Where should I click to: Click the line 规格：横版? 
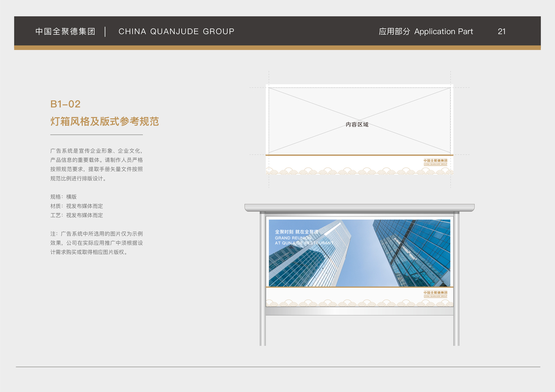[63, 197]
